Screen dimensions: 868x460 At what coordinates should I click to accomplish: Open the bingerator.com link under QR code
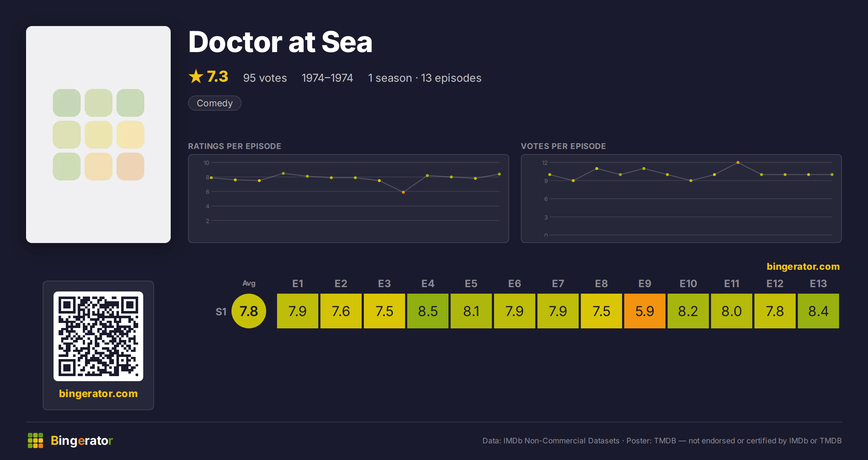coord(98,393)
